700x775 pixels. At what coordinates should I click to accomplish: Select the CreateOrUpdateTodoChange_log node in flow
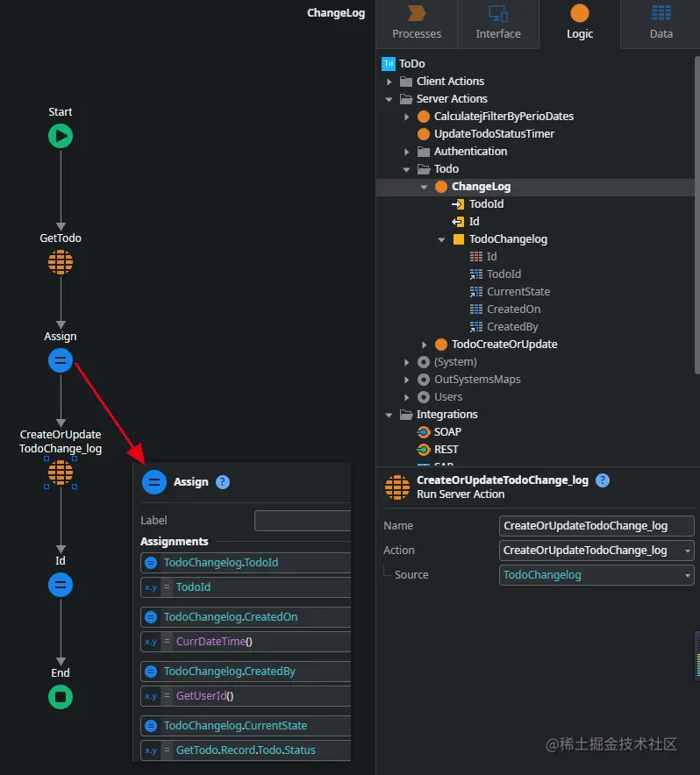[61, 473]
